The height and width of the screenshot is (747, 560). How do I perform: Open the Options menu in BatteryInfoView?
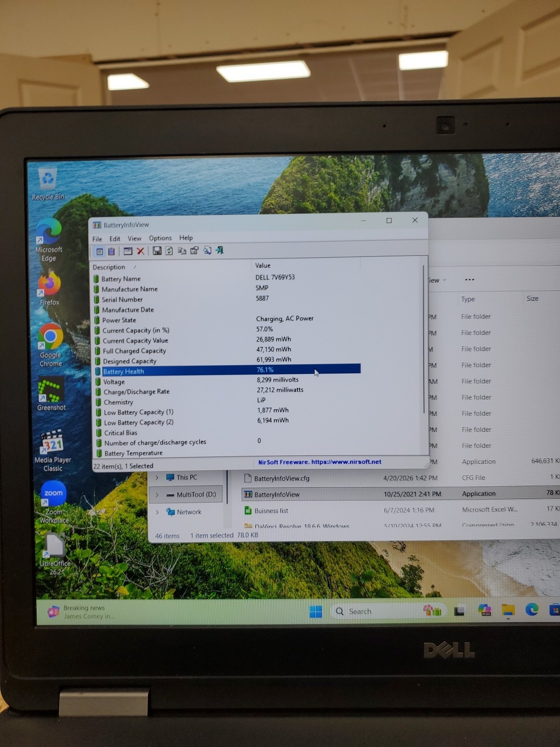[160, 238]
